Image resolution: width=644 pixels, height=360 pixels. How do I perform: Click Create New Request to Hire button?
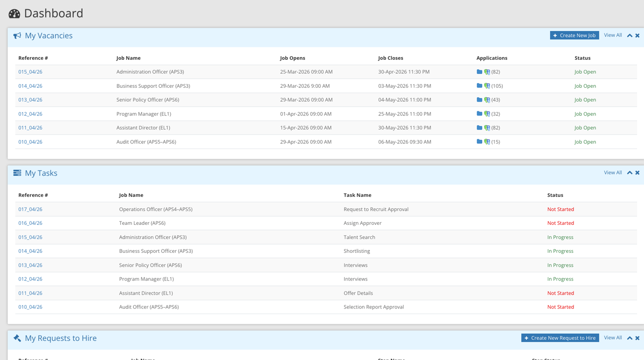point(560,338)
